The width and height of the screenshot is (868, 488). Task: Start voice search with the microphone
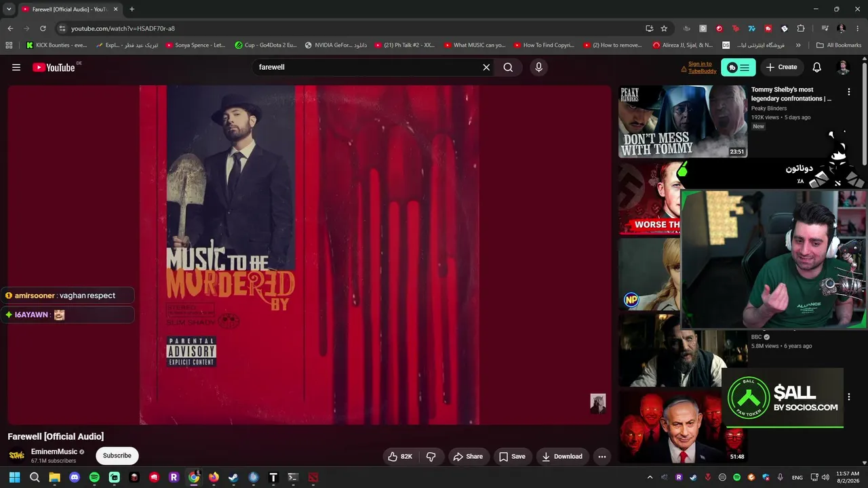pos(538,67)
